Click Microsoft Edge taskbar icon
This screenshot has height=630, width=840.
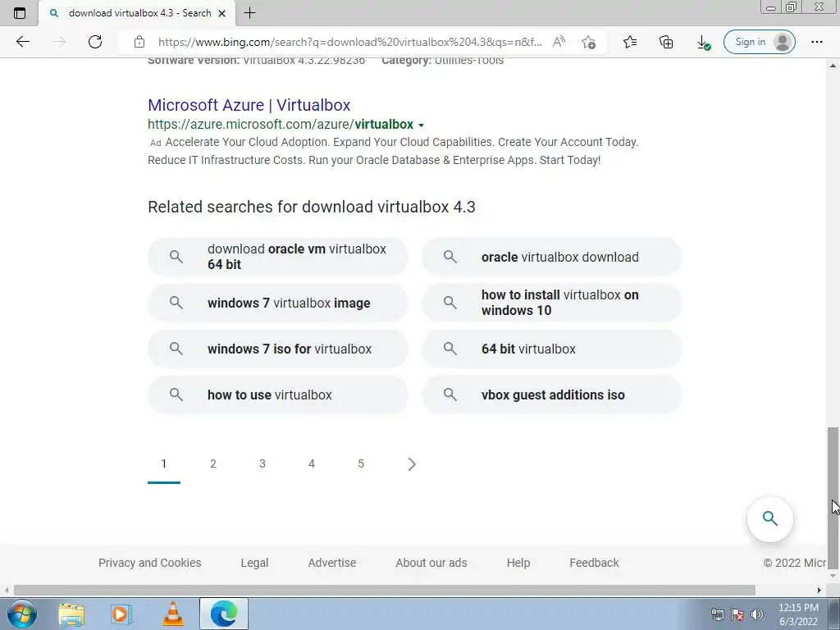(224, 614)
